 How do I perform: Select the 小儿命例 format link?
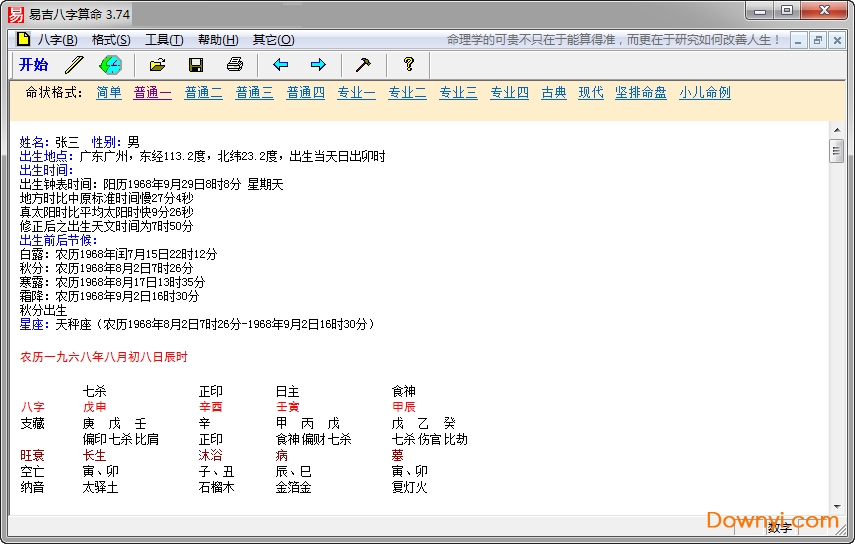pyautogui.click(x=705, y=93)
